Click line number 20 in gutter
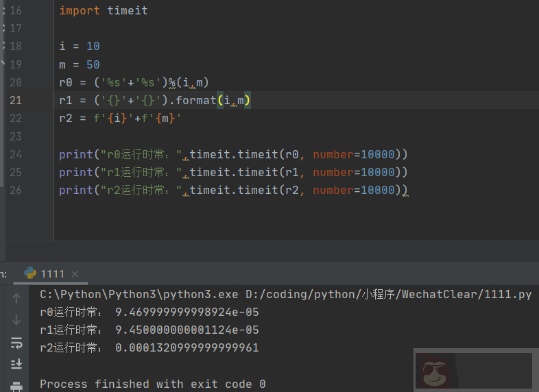Viewport: 539px width, 392px height. (16, 82)
